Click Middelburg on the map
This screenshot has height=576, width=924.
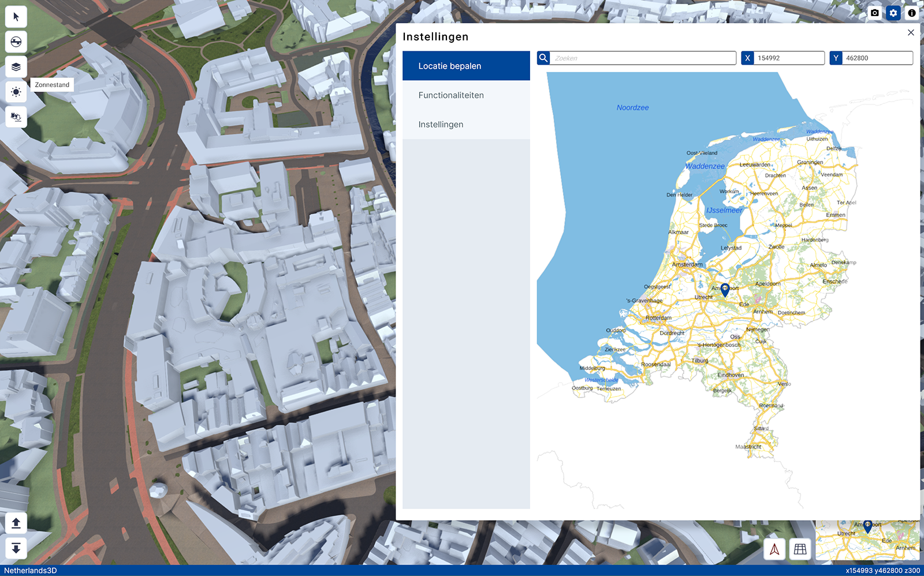pos(593,368)
